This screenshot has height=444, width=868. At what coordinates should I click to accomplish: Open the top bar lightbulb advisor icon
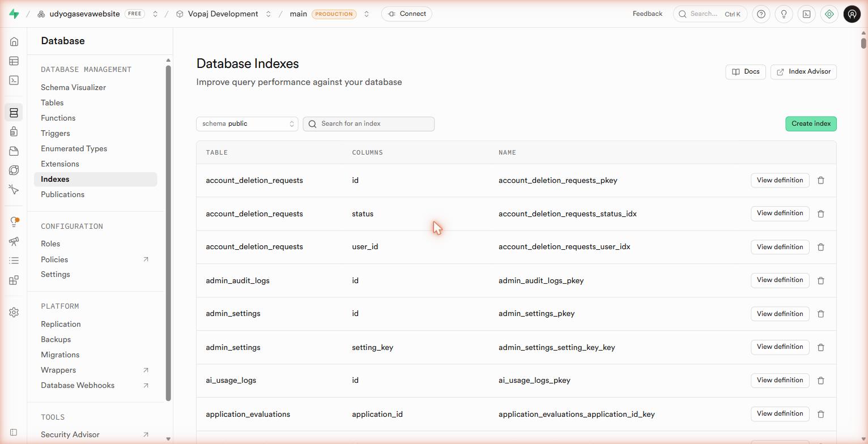[x=784, y=14]
